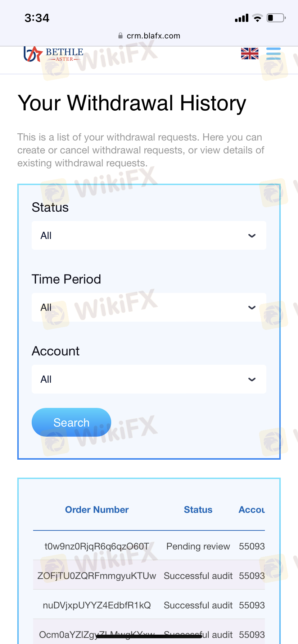Screen dimensions: 298x644
Task: Select order nuDVjxpUYYZ4EdbfR1kQ row
Action: 149,605
